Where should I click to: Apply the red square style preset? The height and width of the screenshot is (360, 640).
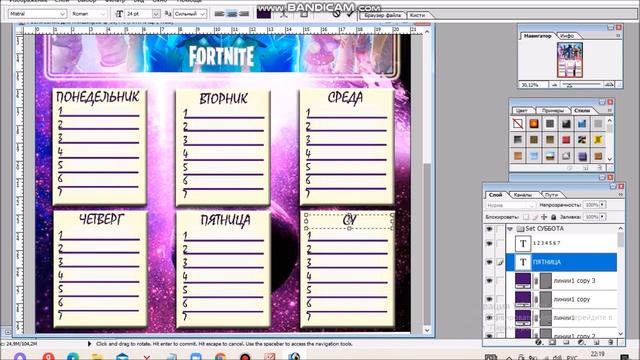coord(566,140)
